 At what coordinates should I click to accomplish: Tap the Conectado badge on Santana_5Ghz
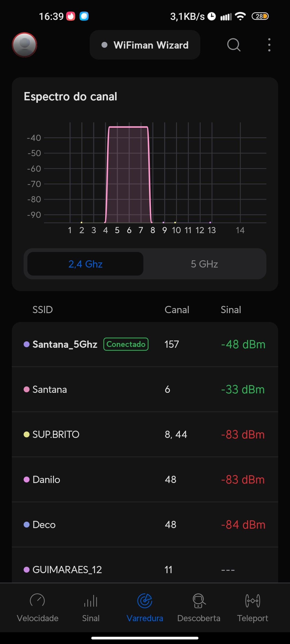coord(126,344)
